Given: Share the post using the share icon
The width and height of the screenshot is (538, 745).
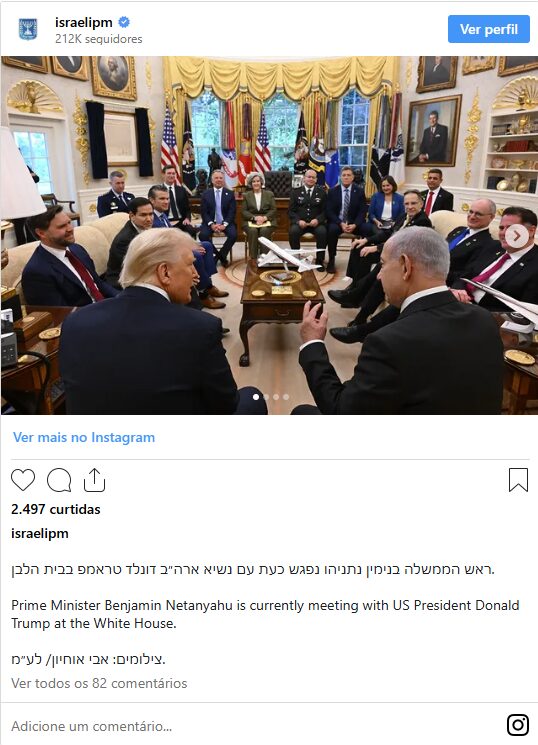Looking at the screenshot, I should tap(94, 479).
